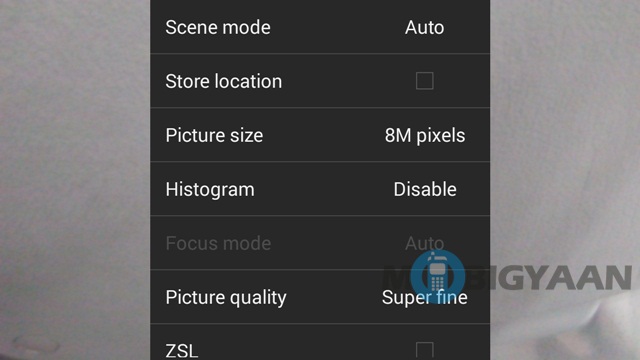Enable the ZSL checkbox
Image resolution: width=640 pixels, height=360 pixels.
coord(424,351)
